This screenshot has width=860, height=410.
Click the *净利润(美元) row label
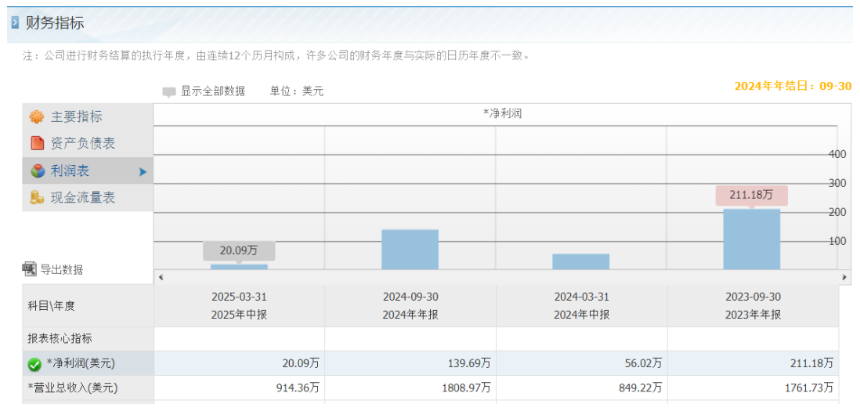pos(81,363)
